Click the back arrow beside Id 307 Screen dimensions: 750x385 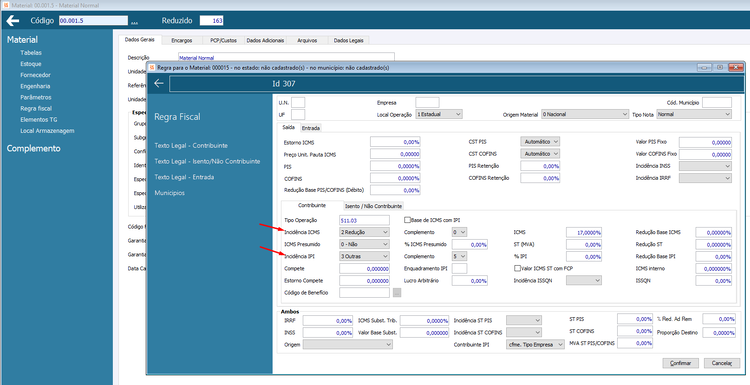159,84
